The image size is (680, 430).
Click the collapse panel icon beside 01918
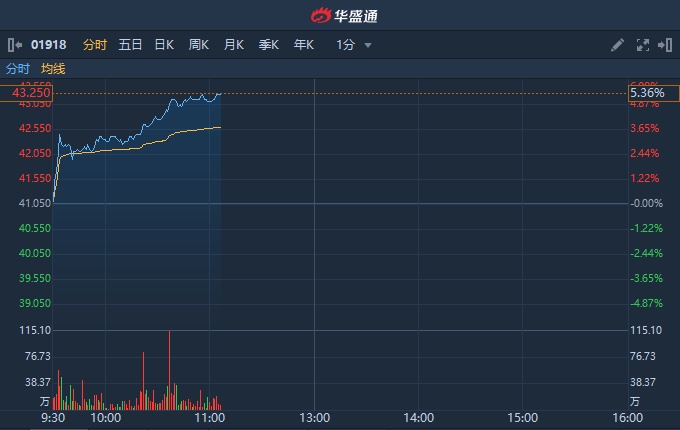click(14, 45)
